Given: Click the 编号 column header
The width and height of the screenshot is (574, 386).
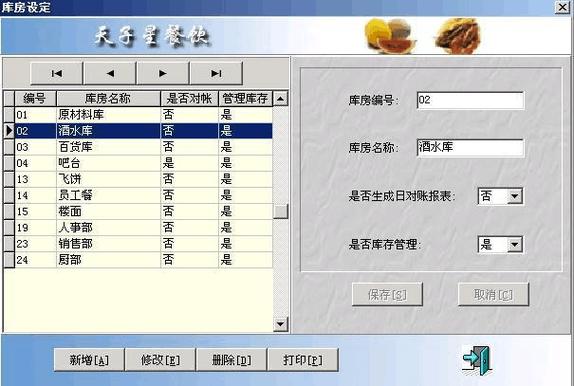Looking at the screenshot, I should pos(35,99).
